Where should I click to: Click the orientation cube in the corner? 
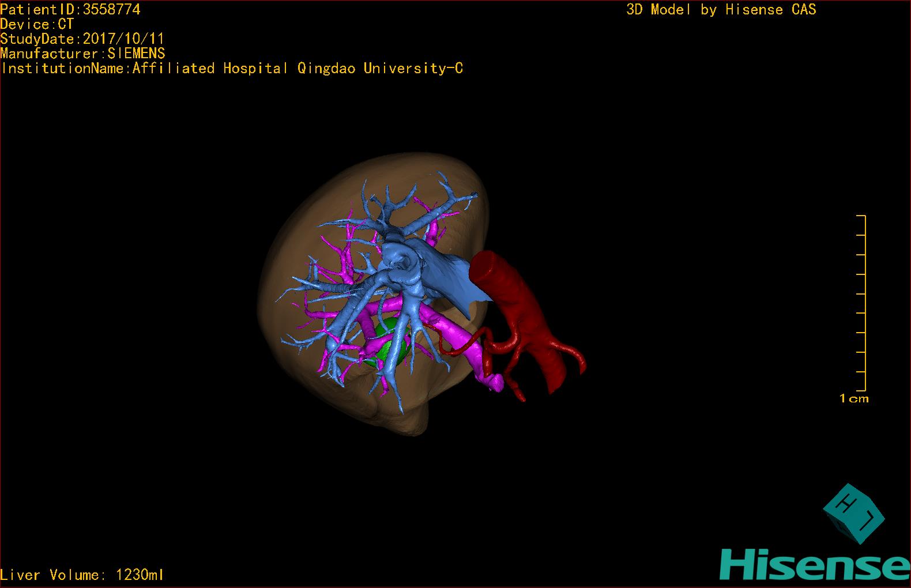(853, 514)
